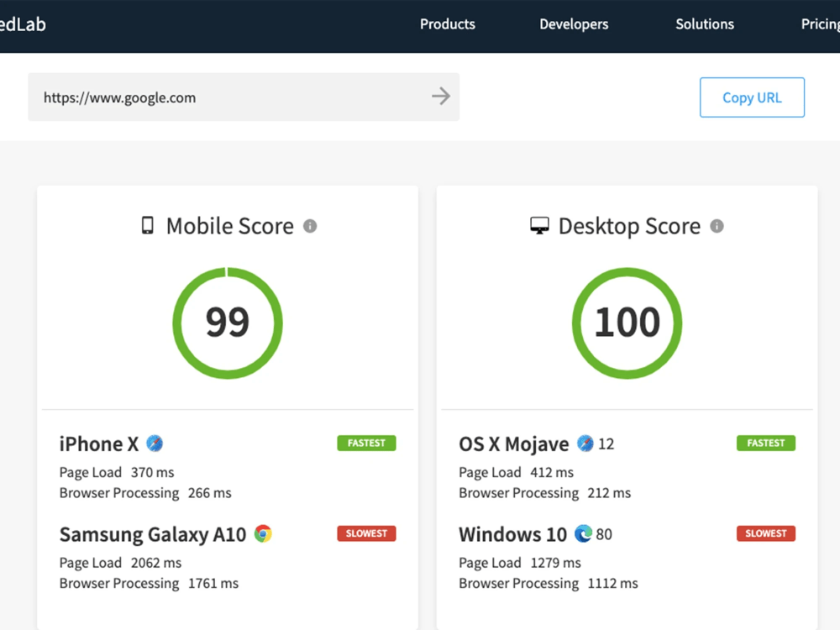Image resolution: width=840 pixels, height=630 pixels.
Task: Click the URL input field with google.com
Action: (x=244, y=97)
